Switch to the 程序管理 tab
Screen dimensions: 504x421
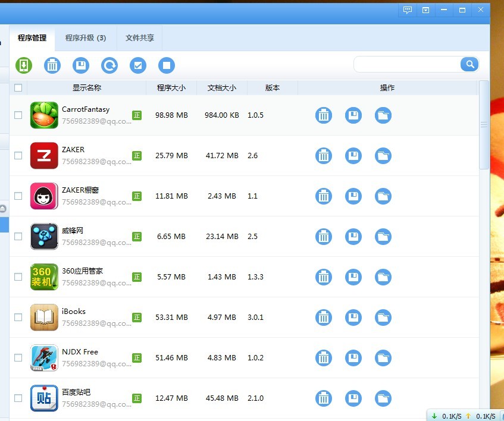click(32, 38)
